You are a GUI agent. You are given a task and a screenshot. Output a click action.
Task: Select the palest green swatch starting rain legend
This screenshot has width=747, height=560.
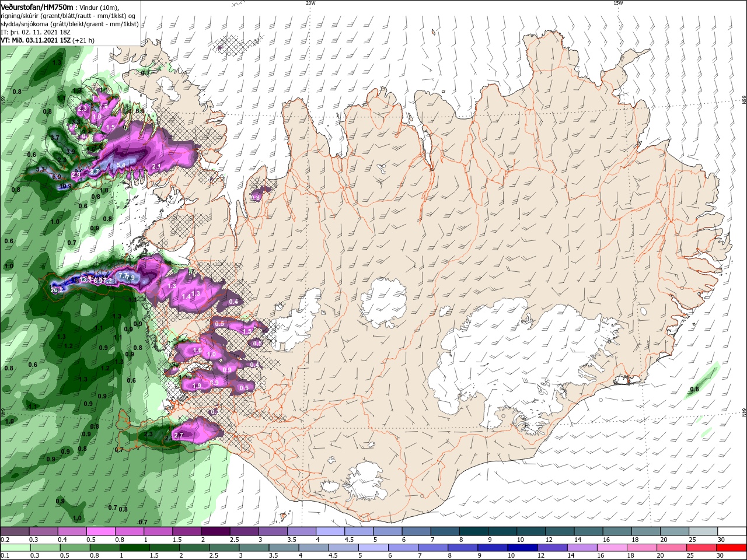tap(15, 548)
